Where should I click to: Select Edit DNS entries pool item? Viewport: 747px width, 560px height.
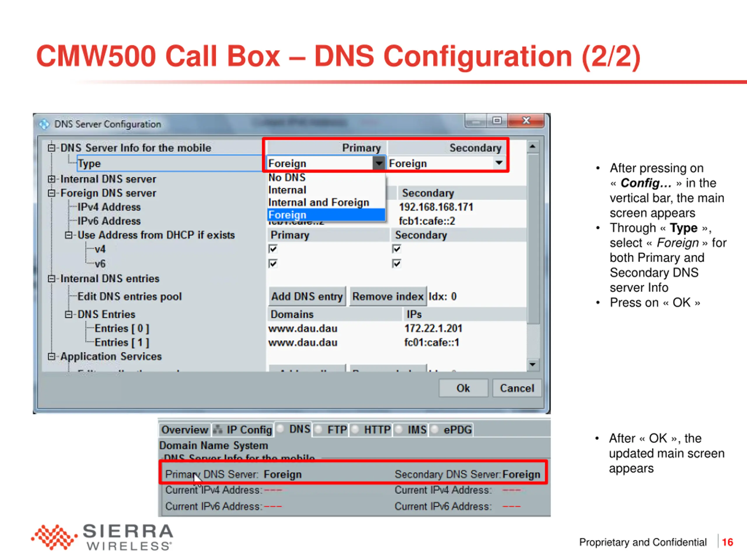pos(130,296)
